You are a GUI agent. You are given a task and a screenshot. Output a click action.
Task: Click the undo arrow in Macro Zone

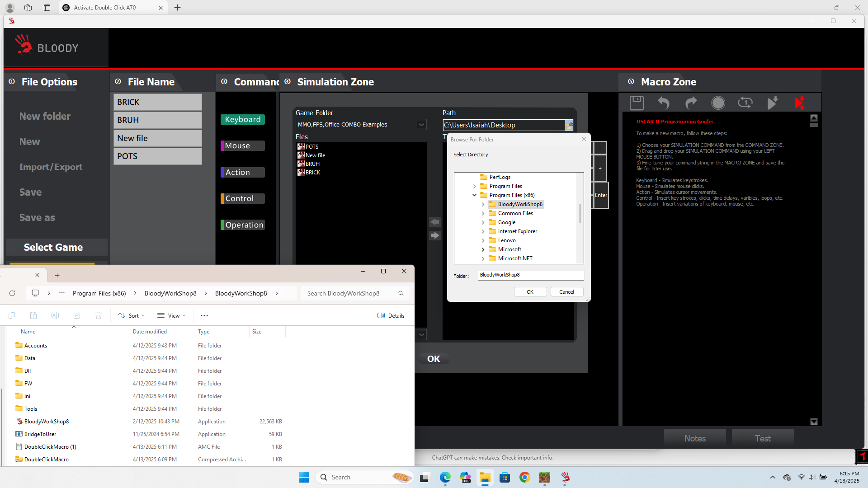(663, 103)
